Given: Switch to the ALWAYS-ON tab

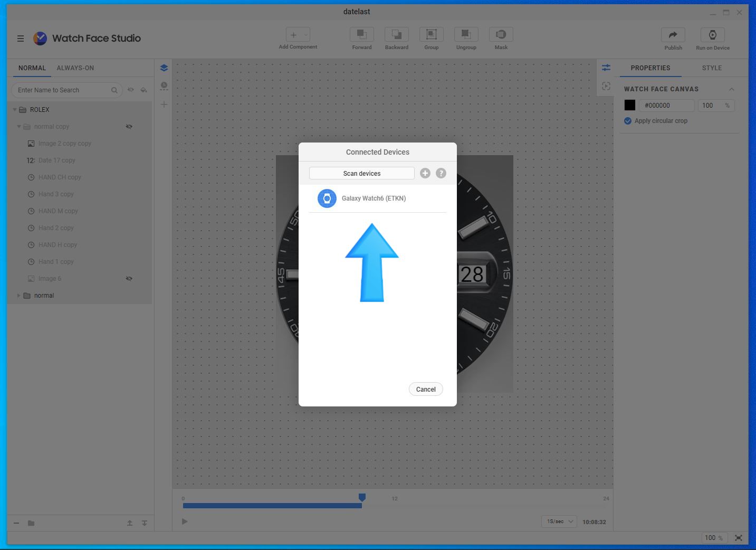Looking at the screenshot, I should [x=75, y=68].
